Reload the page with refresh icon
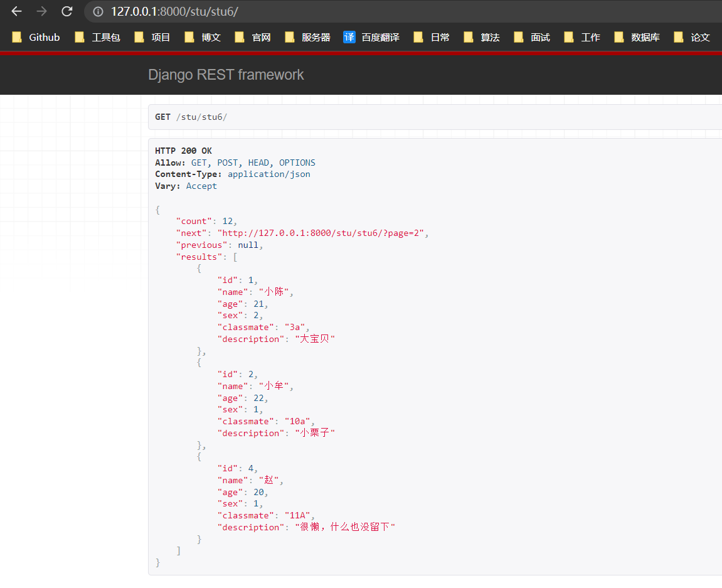 66,11
